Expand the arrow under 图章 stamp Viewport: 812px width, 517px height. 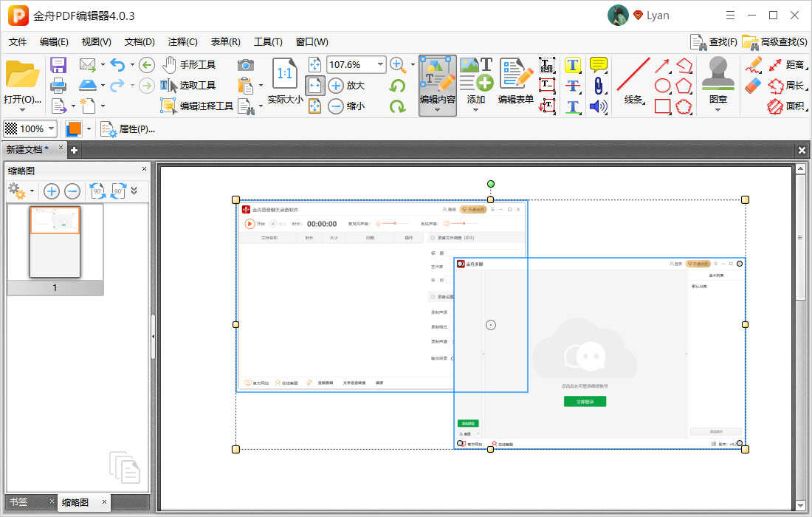(x=718, y=110)
